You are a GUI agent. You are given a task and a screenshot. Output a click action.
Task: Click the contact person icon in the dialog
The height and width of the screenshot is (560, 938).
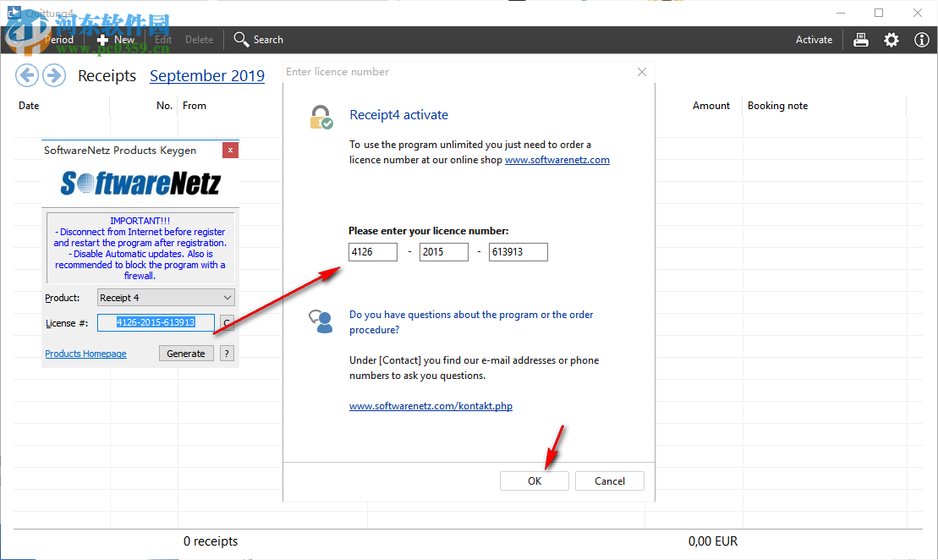(321, 321)
